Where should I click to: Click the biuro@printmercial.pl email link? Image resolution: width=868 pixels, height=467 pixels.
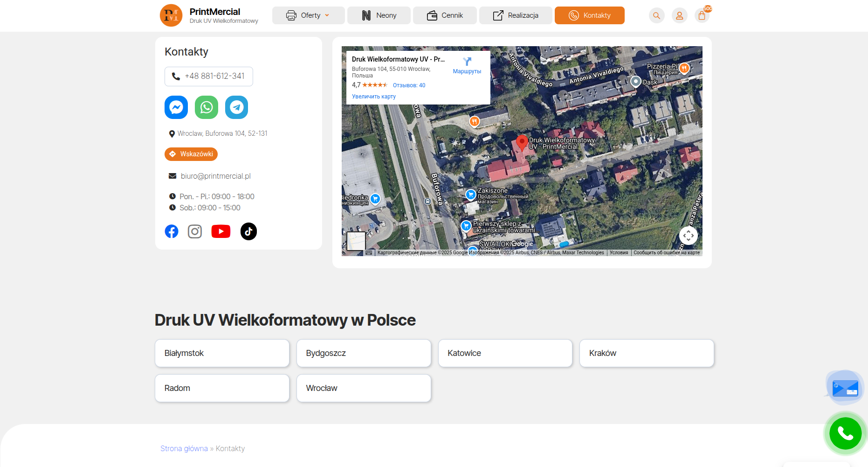click(x=215, y=176)
